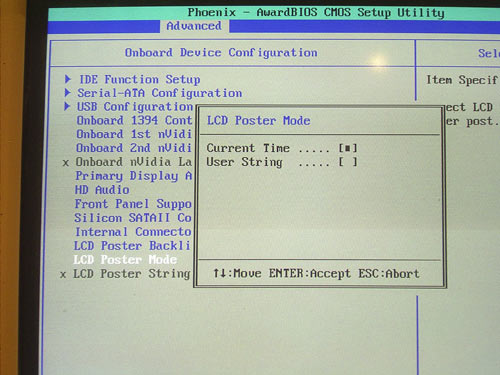Select Primary Display Adapter item
The image size is (500, 375).
(134, 176)
